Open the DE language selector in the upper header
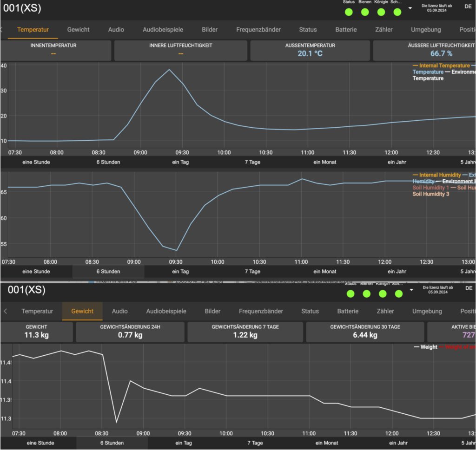This screenshot has width=476, height=450. [468, 6]
